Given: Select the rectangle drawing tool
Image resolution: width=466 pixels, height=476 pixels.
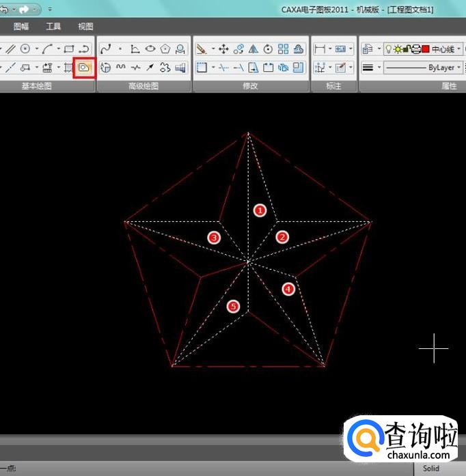Looking at the screenshot, I should 69,49.
